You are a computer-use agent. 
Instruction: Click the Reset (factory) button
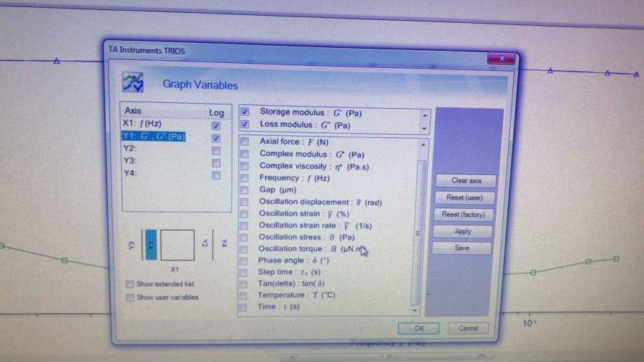coord(463,214)
